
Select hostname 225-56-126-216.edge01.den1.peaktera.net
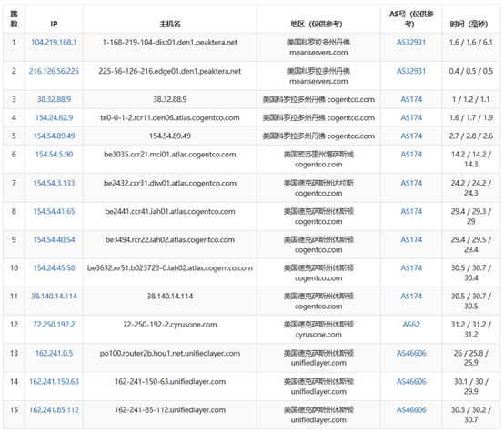coord(170,71)
